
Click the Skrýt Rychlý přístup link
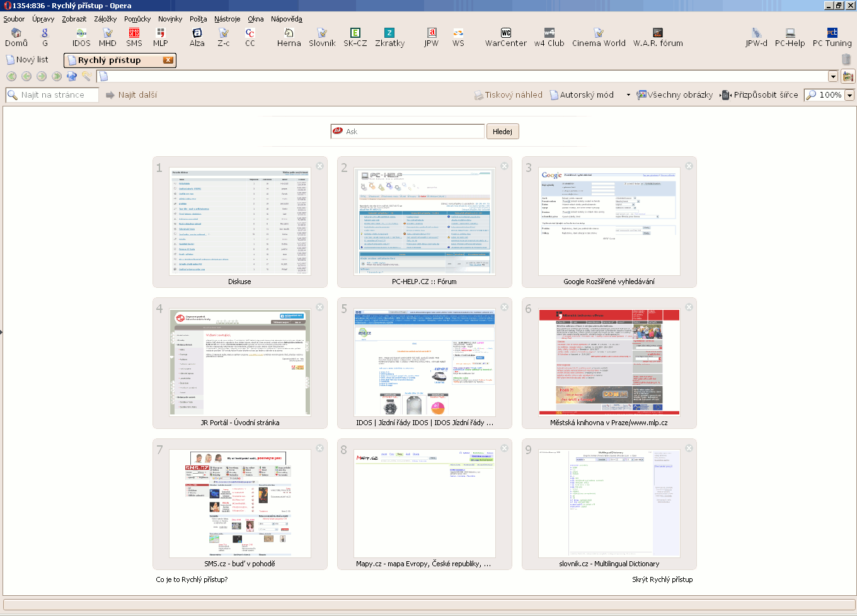coord(662,579)
